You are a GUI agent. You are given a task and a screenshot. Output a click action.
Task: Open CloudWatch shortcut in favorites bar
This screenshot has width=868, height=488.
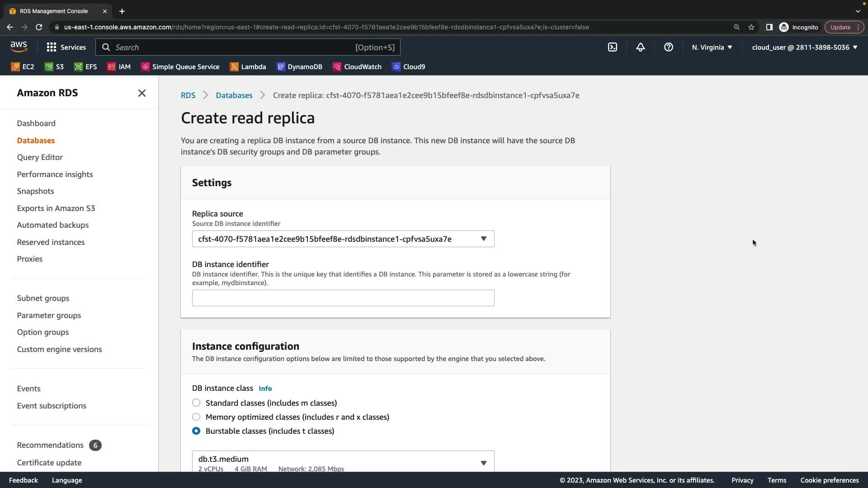click(357, 67)
